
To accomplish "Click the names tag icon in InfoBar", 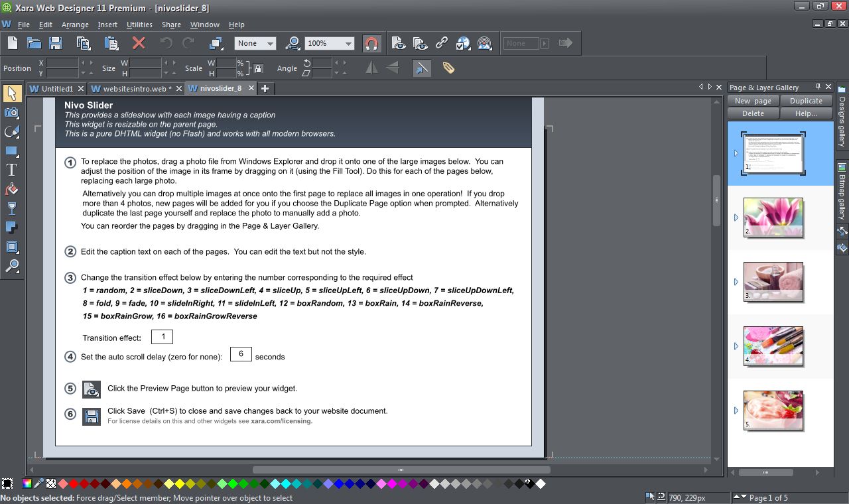I will point(448,68).
